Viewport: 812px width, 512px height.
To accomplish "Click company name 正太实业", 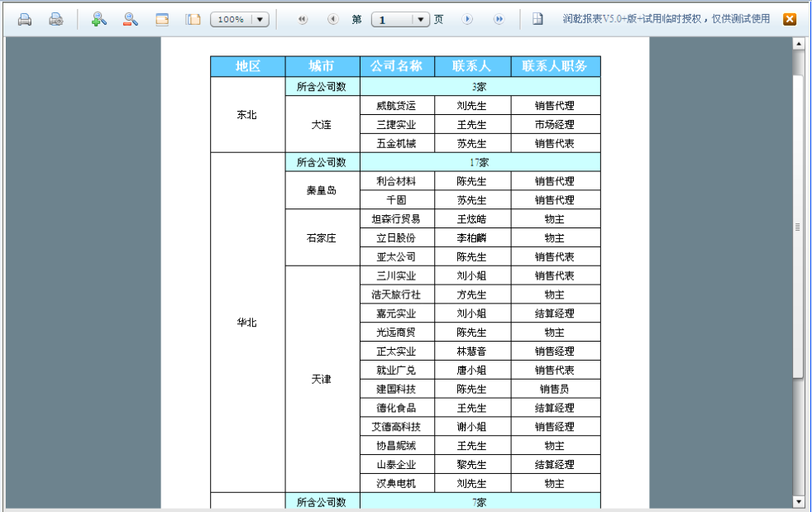I will point(397,352).
